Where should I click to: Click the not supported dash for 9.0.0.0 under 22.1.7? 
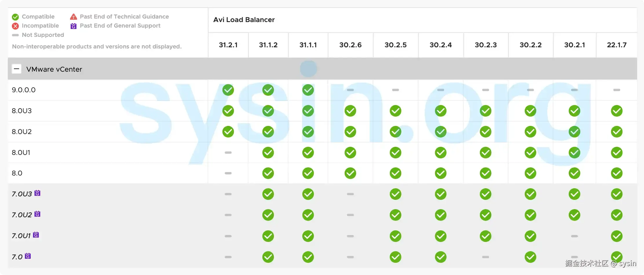[617, 90]
